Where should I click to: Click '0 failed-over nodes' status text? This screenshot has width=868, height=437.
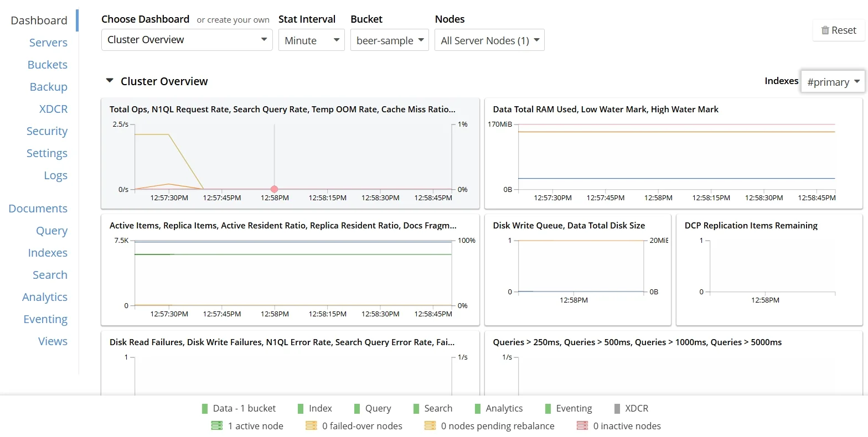[363, 426]
